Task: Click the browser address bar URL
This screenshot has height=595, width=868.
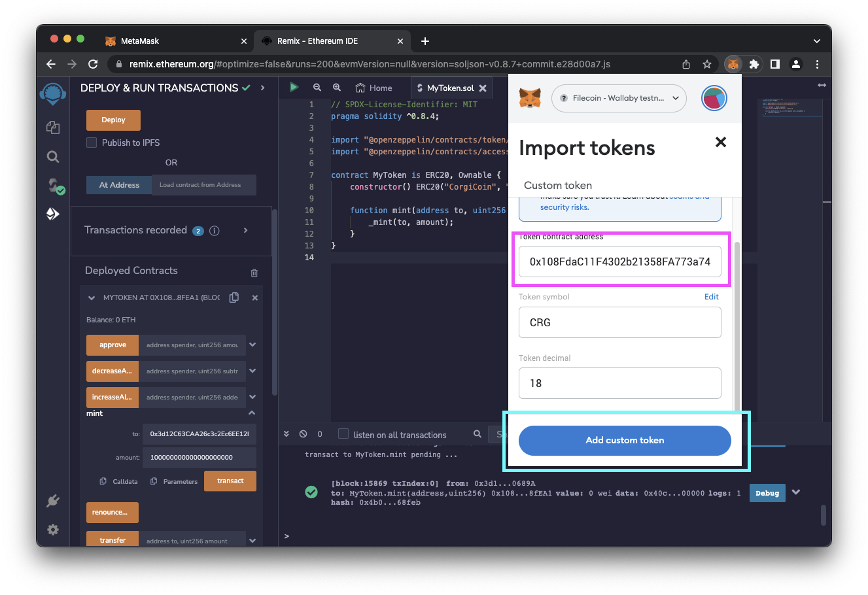Action: pyautogui.click(x=370, y=64)
